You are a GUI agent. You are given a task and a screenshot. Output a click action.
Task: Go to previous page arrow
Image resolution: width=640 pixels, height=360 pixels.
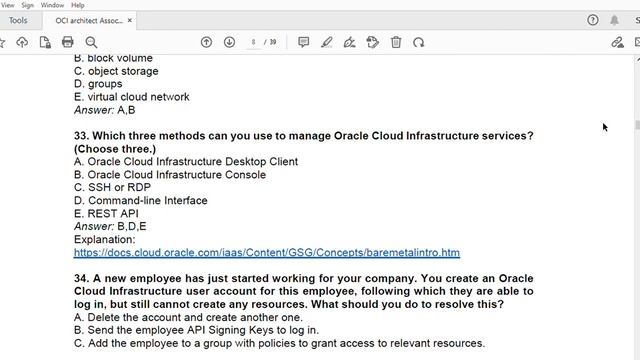207,42
